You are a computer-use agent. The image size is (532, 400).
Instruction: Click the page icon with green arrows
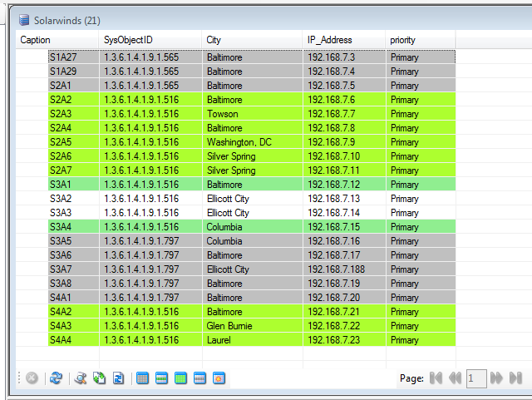point(100,378)
